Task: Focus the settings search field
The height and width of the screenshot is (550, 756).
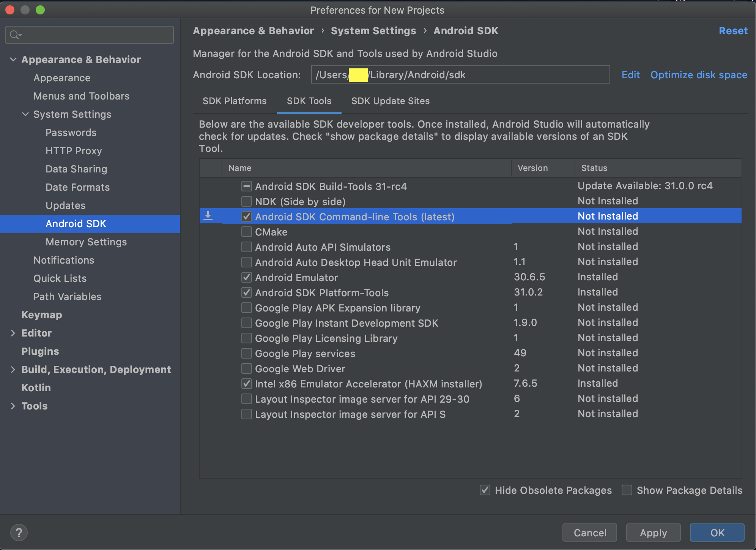Action: click(x=90, y=35)
